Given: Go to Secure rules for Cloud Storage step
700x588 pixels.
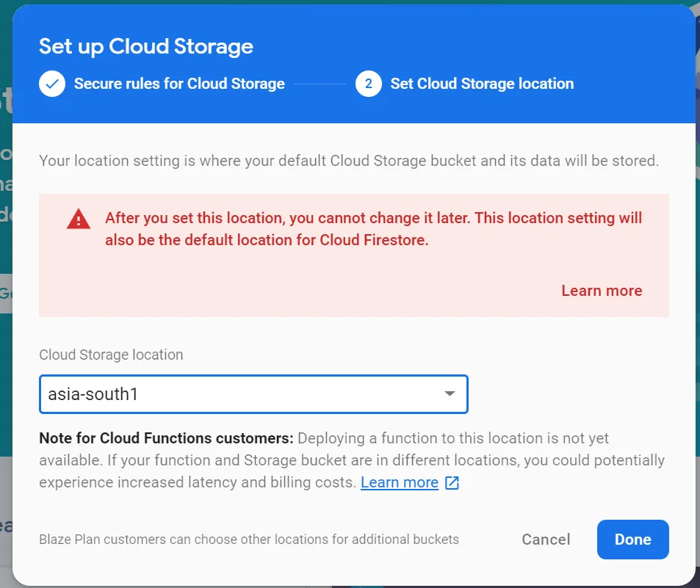Looking at the screenshot, I should [179, 84].
